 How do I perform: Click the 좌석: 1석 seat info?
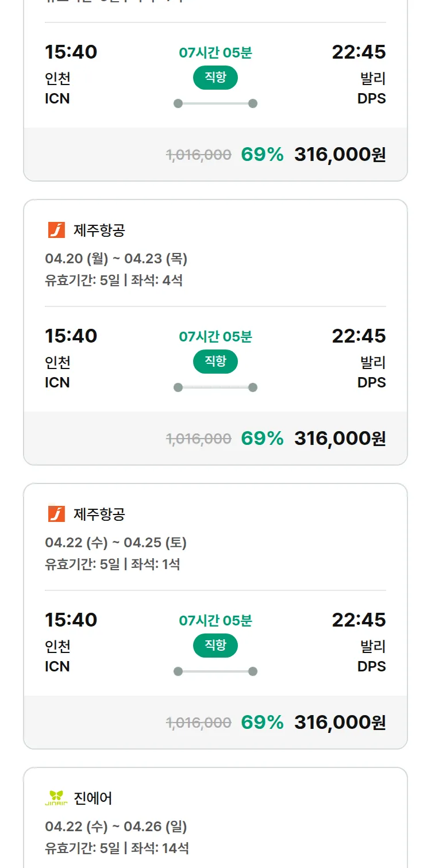coord(155,564)
